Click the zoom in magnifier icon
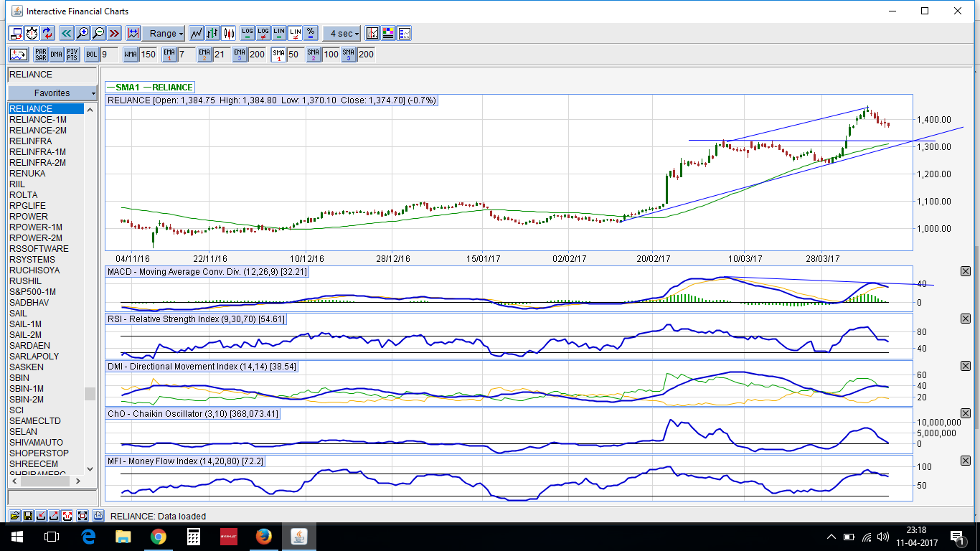The width and height of the screenshot is (980, 551). (83, 33)
